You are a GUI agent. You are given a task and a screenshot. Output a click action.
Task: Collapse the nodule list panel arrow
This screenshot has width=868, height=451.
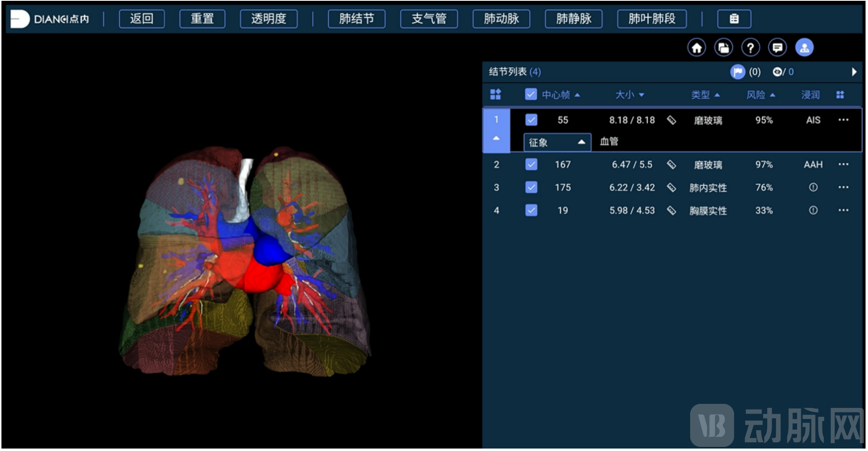click(854, 72)
